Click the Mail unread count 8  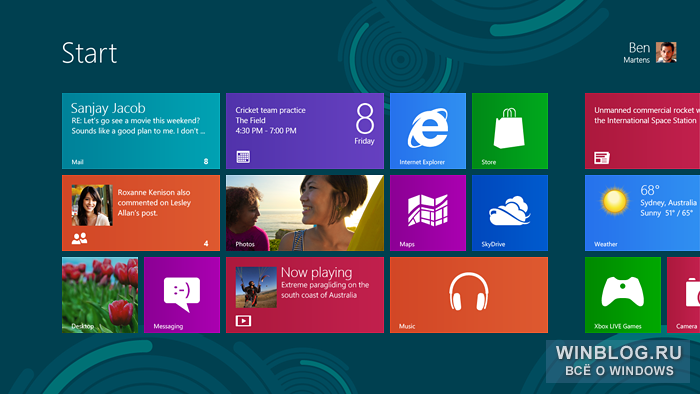click(206, 161)
